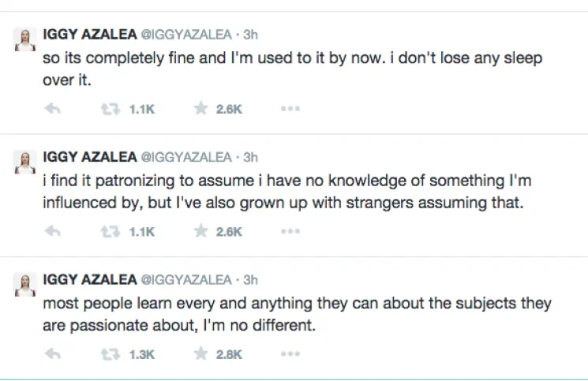Click profile avatar beside the 'patronizing' tweet

click(24, 163)
